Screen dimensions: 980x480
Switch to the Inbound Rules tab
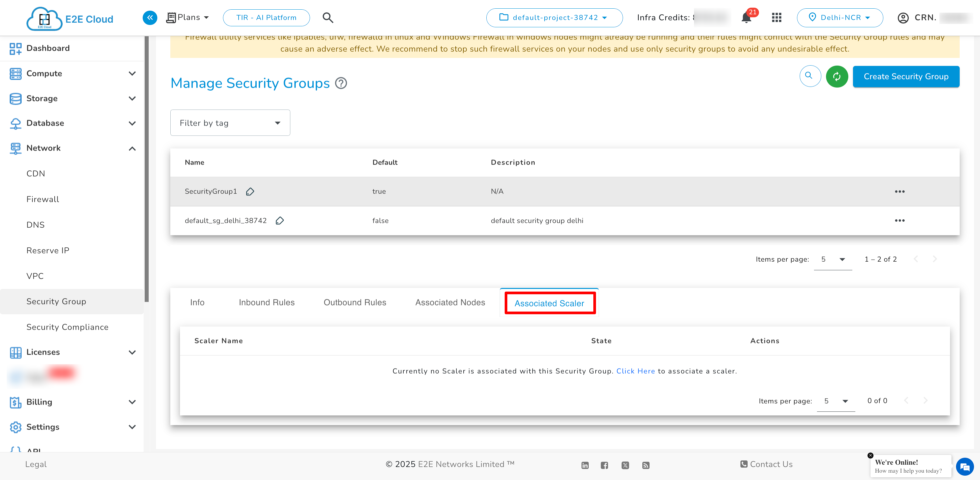tap(267, 303)
